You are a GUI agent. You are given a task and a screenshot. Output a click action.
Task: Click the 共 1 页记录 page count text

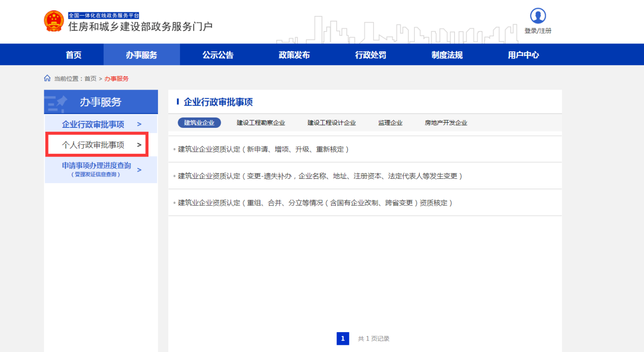click(374, 339)
